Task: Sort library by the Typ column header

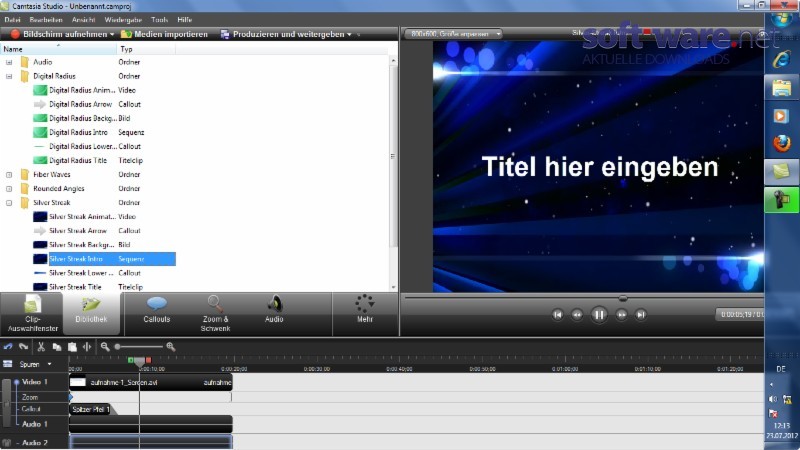Action: click(146, 49)
